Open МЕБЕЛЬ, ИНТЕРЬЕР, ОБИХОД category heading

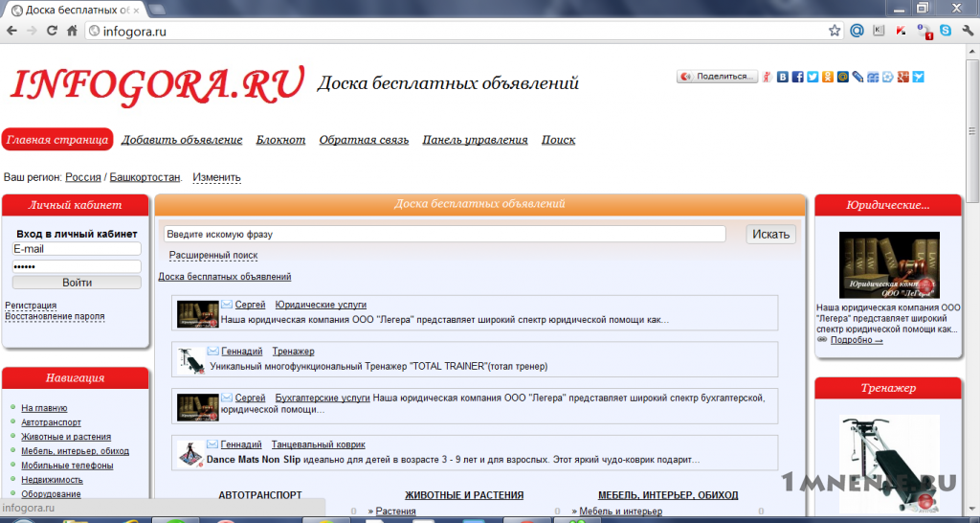point(668,495)
